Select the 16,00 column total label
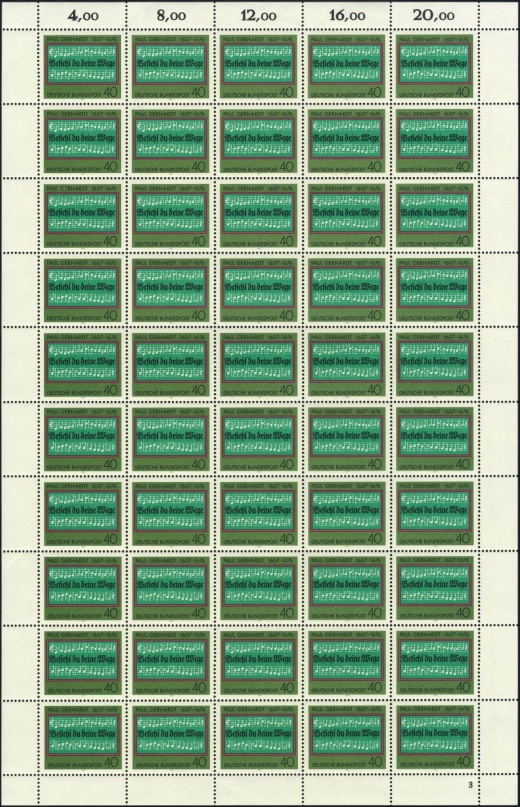Image resolution: width=520 pixels, height=807 pixels. point(348,15)
